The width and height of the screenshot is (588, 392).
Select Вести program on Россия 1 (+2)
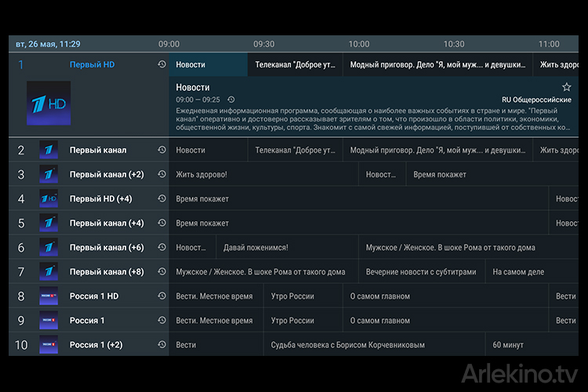pyautogui.click(x=216, y=345)
